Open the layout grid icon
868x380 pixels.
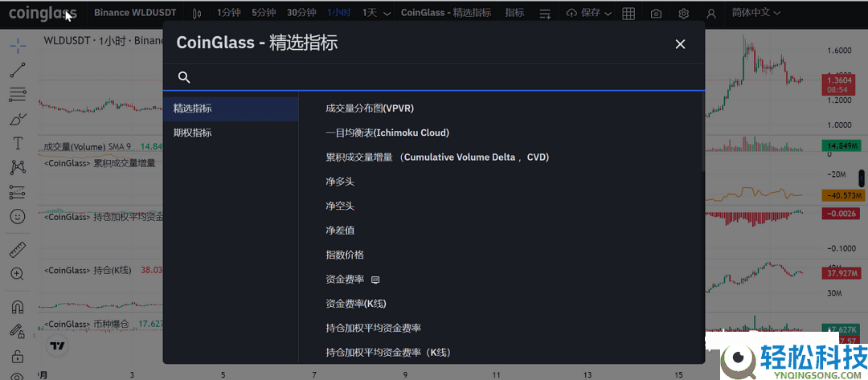[628, 14]
